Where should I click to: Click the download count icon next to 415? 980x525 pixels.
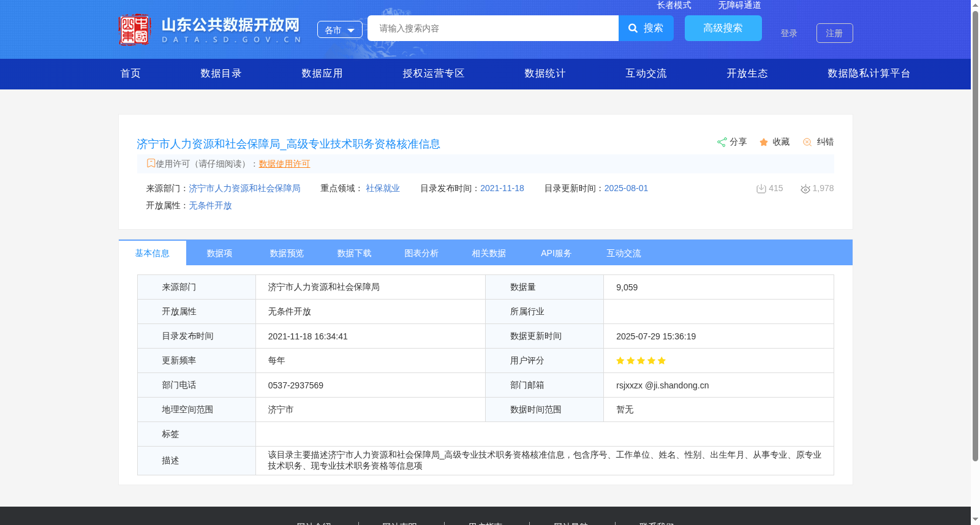(x=761, y=189)
